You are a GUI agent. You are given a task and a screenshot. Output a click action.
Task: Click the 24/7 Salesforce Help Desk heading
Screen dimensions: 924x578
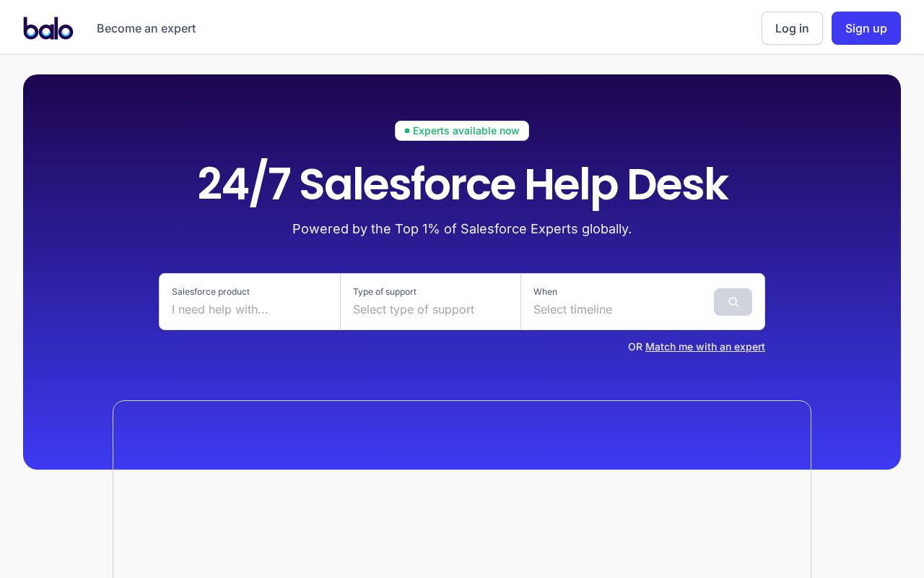pos(462,184)
